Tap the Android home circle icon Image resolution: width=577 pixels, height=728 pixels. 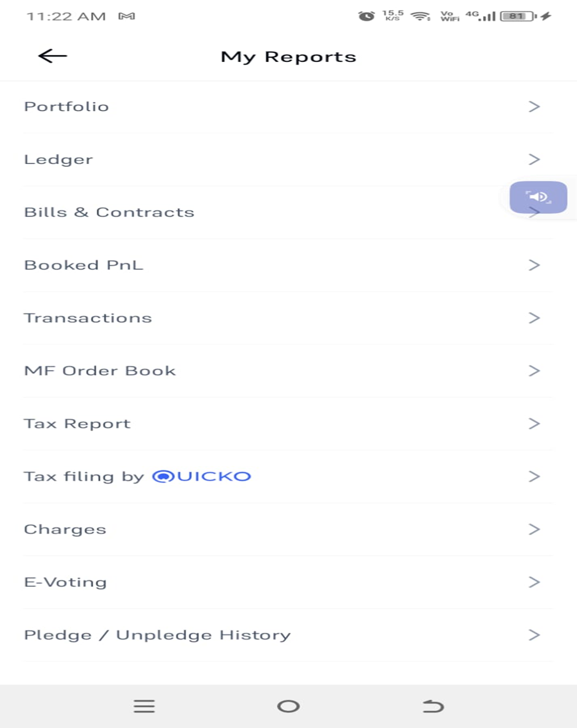[x=288, y=706]
